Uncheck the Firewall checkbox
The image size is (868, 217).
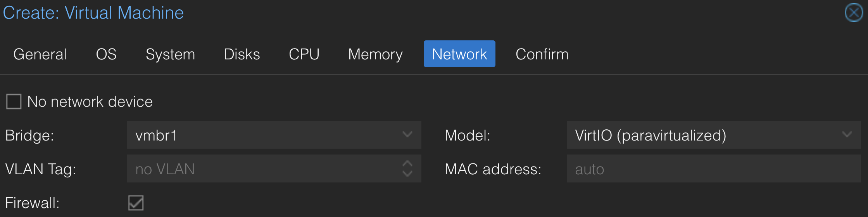point(136,203)
